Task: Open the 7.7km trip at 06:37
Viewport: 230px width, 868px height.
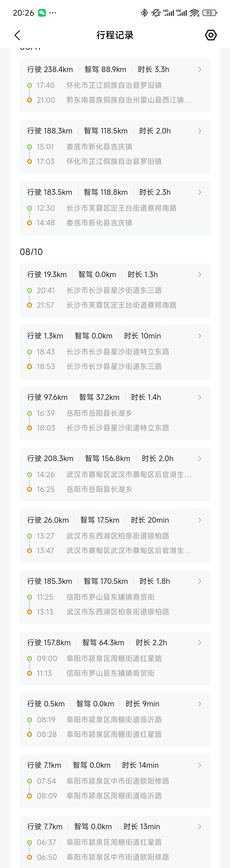Action: coord(115,842)
